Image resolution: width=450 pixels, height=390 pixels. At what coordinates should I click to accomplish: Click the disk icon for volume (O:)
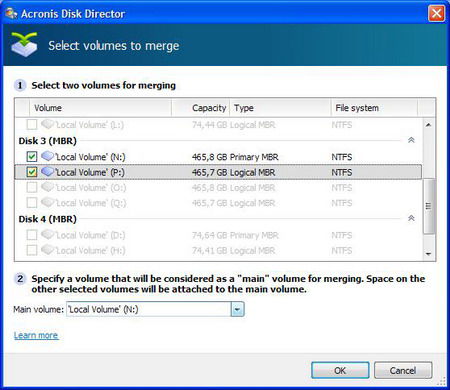48,187
